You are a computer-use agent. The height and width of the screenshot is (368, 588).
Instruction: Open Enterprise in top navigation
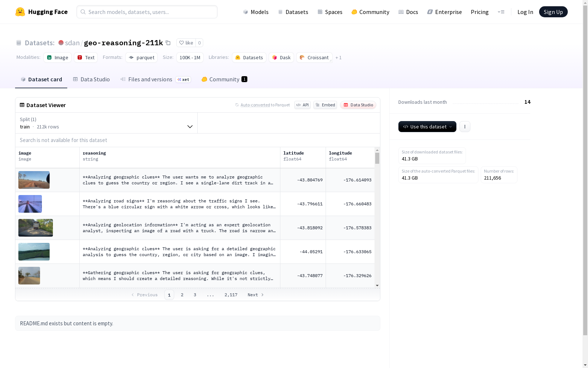pyautogui.click(x=445, y=12)
